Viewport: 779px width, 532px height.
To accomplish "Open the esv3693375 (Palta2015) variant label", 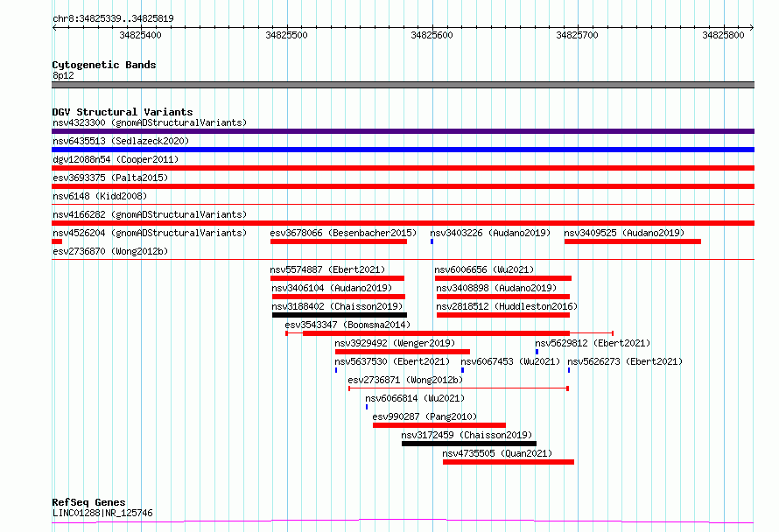I will [x=110, y=178].
